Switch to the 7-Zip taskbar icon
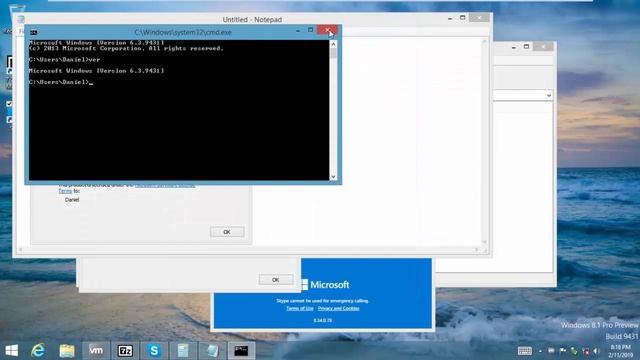The image size is (640, 360). coord(125,351)
